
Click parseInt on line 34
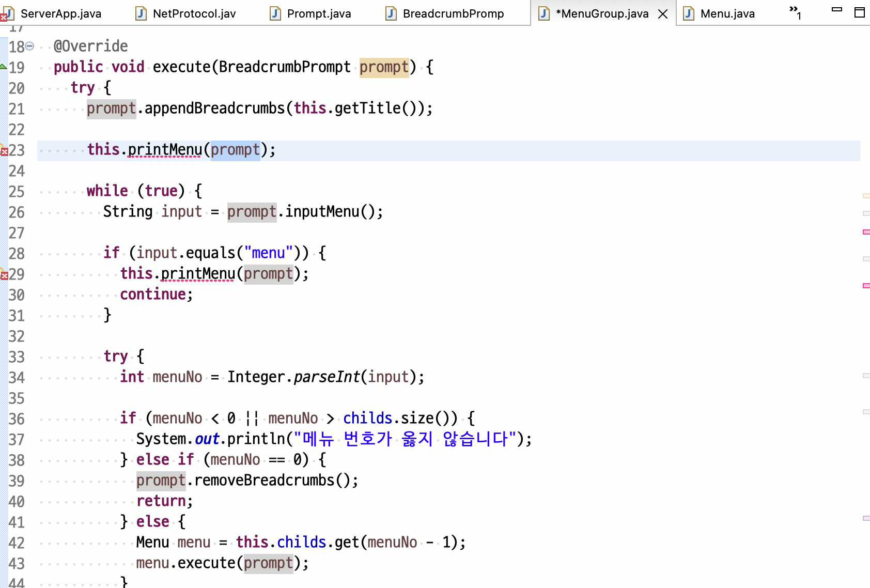(327, 377)
